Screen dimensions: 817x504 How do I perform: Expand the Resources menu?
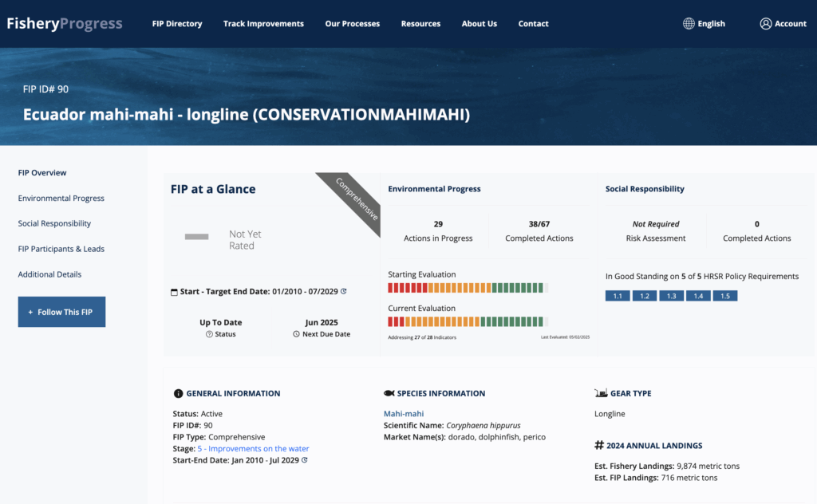420,24
